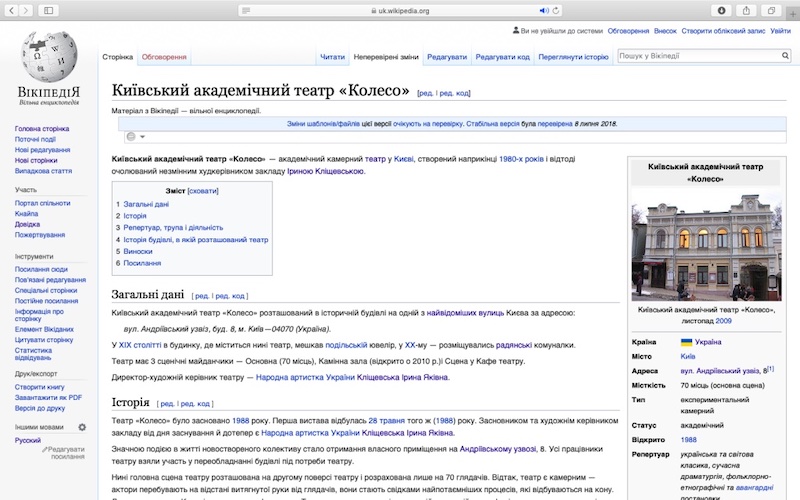Jump to contents item Виноски
Viewport: 800px width, 500px height.
pos(138,252)
